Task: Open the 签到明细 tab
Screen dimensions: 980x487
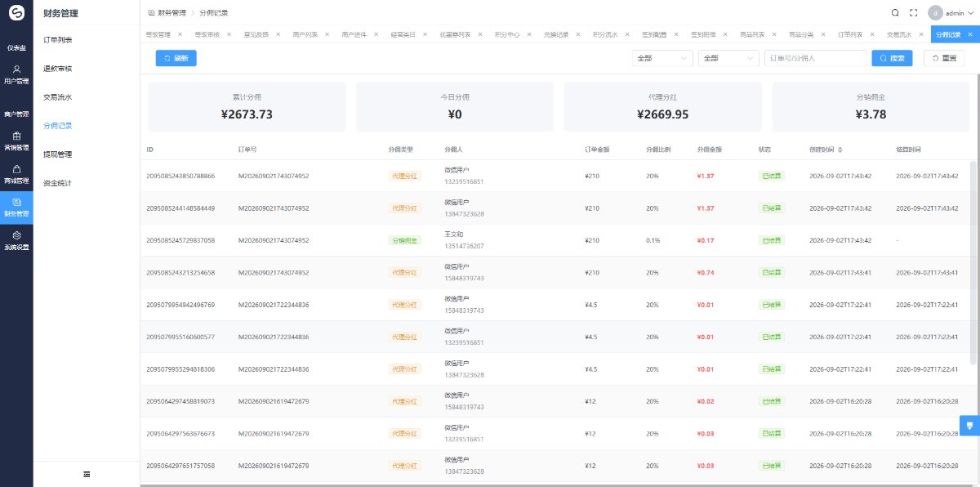Action: click(703, 34)
